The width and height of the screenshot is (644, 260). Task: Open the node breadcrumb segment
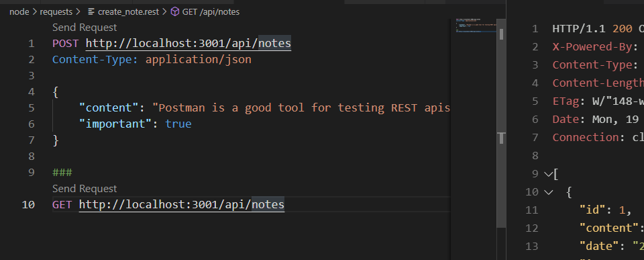click(x=19, y=12)
